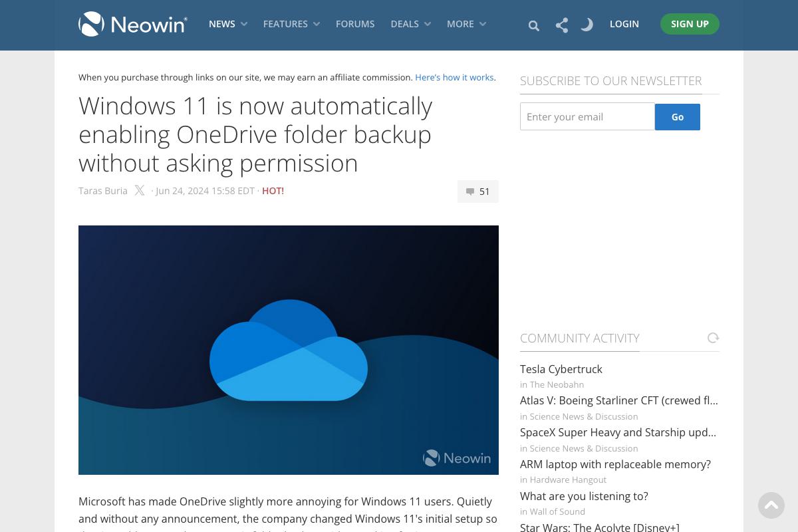
Task: Open the Hardware Hangout forum link
Action: click(568, 479)
